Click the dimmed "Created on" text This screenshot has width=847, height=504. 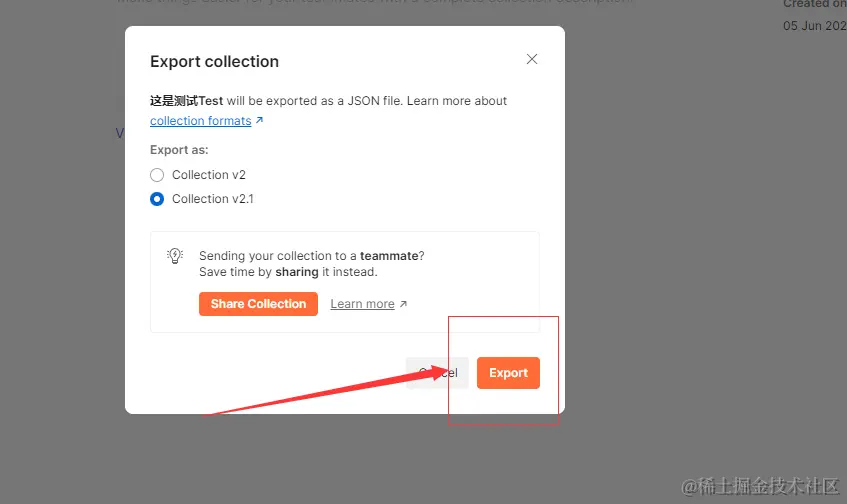point(814,4)
